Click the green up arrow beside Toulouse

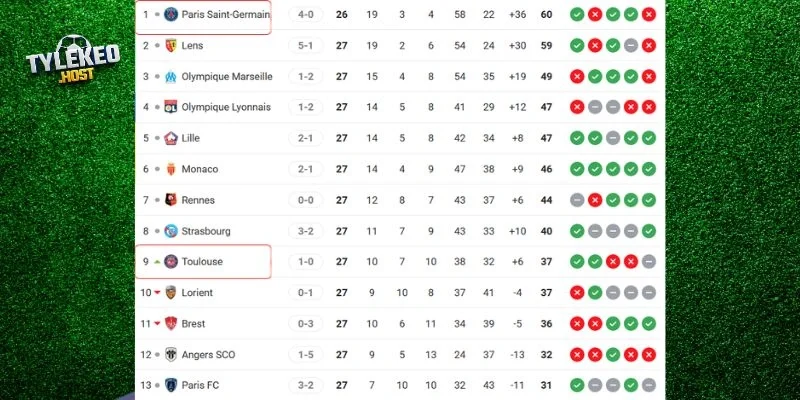tap(157, 262)
